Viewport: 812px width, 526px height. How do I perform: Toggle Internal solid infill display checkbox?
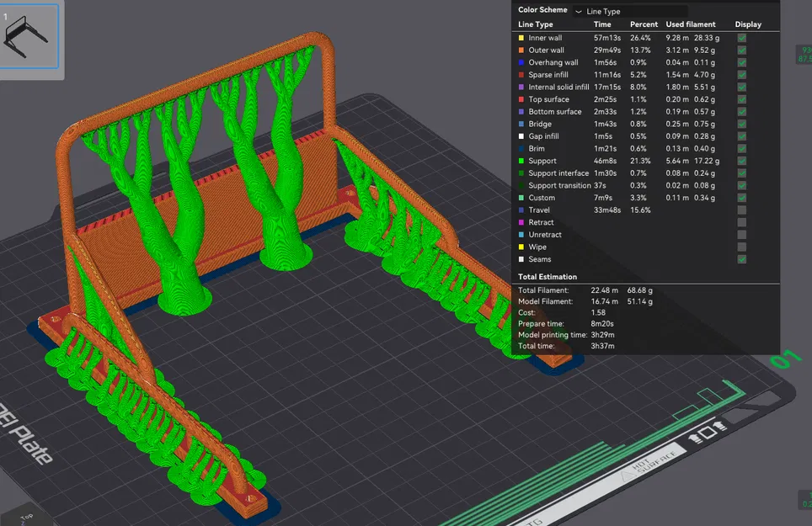(x=741, y=87)
